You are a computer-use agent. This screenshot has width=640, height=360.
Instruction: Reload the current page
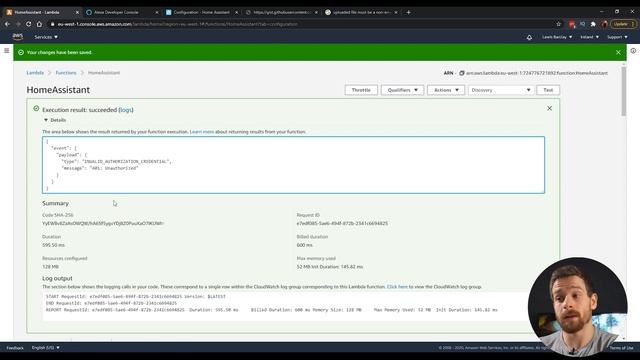coord(29,24)
